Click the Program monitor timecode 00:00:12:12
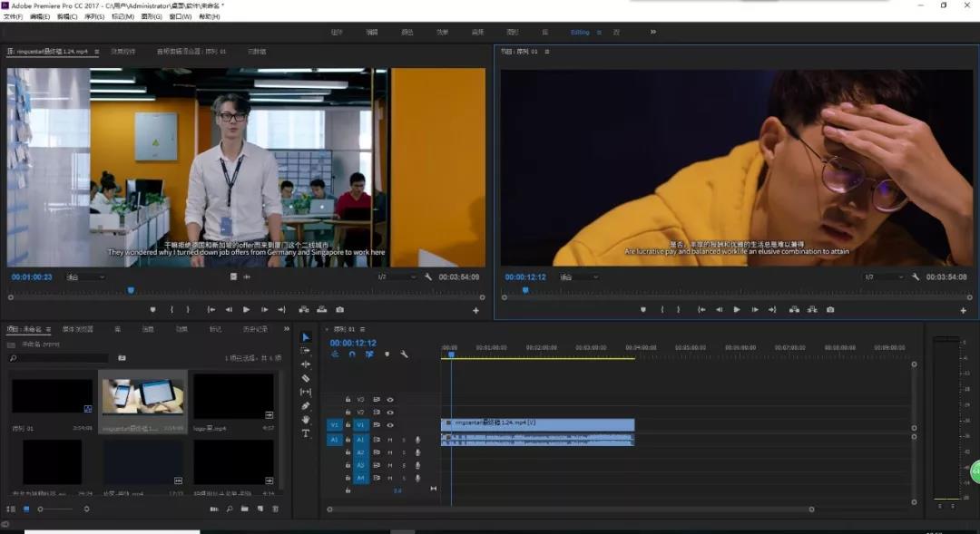Screen dimensions: 980x534 click(x=525, y=277)
